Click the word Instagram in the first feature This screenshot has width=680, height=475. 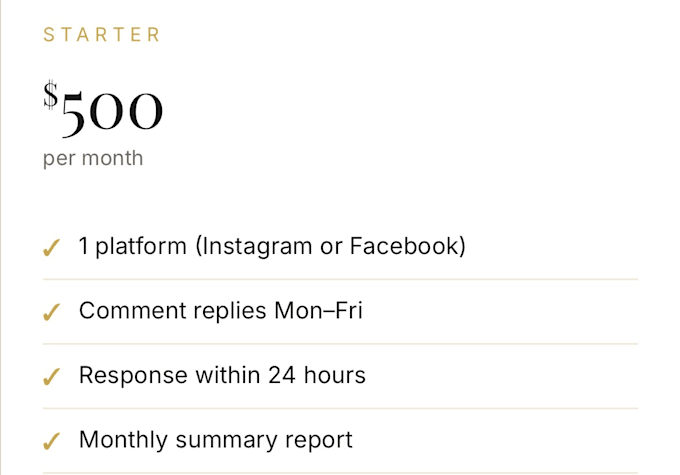click(x=257, y=246)
